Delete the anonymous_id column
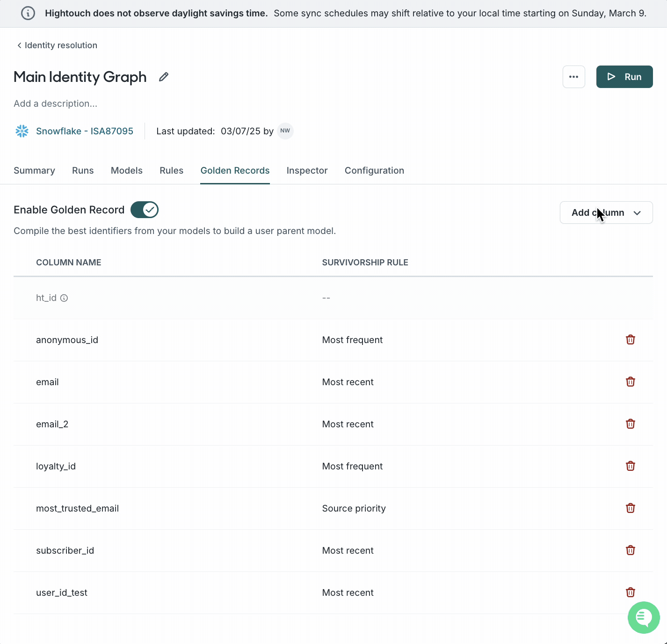 coord(630,339)
